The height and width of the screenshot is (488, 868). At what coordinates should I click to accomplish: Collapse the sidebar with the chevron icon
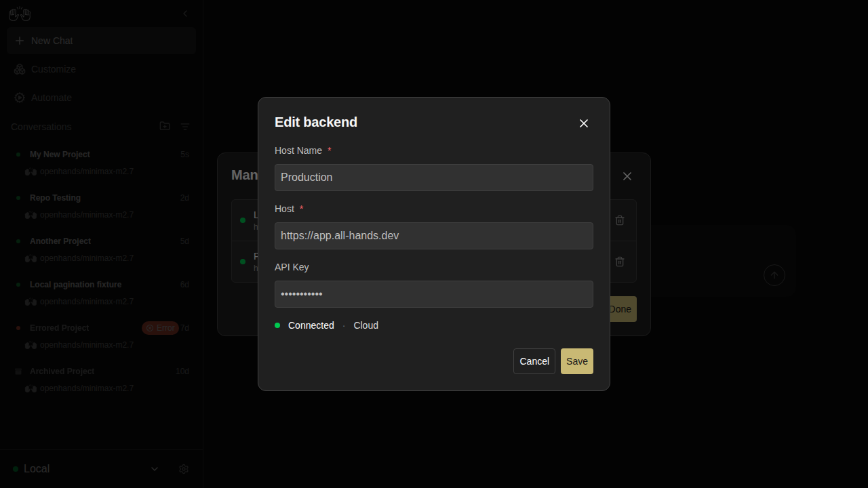pos(185,14)
